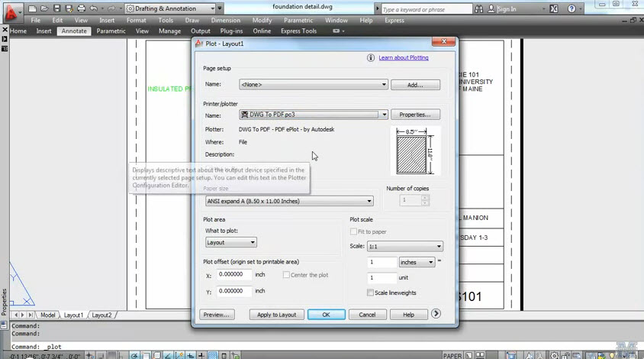Click the Autodesk Exchange X icon
The width and height of the screenshot is (644, 359).
pos(554,8)
